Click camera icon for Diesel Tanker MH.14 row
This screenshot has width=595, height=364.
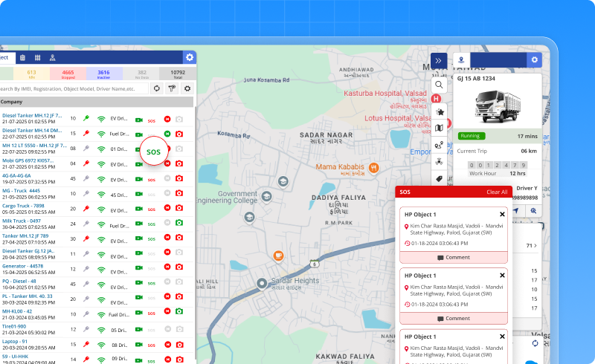(178, 133)
